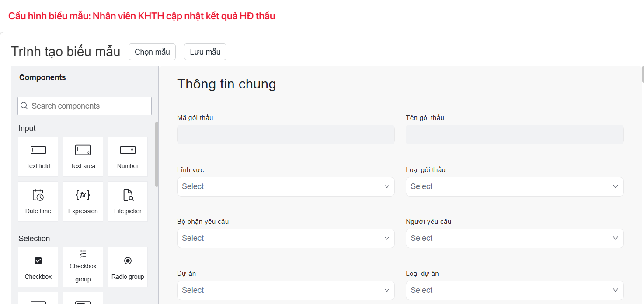Click the Mã gói thầu input

[285, 135]
